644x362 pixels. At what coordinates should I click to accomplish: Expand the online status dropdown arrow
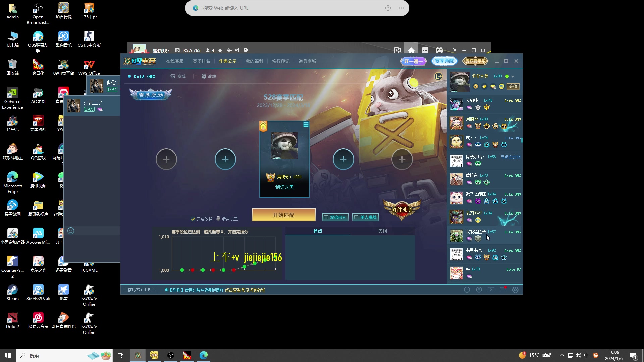513,77
